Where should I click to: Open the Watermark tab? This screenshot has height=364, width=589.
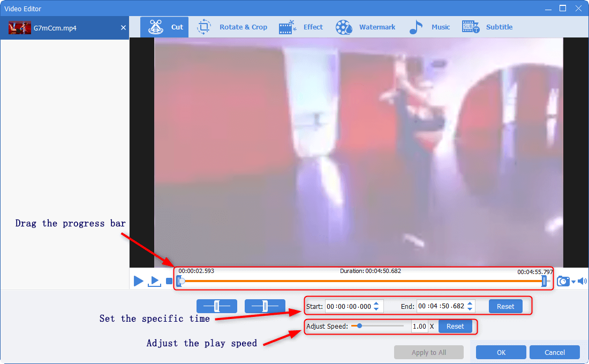pyautogui.click(x=366, y=27)
